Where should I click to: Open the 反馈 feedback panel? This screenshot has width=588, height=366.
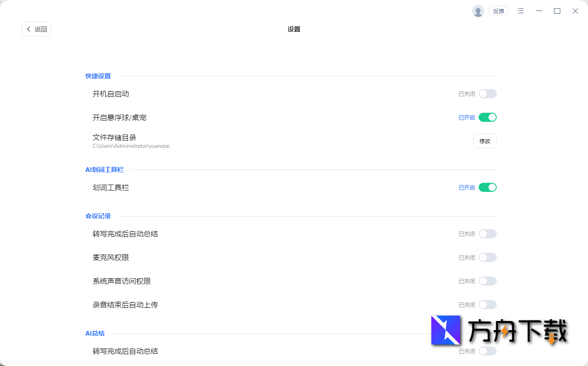[498, 10]
